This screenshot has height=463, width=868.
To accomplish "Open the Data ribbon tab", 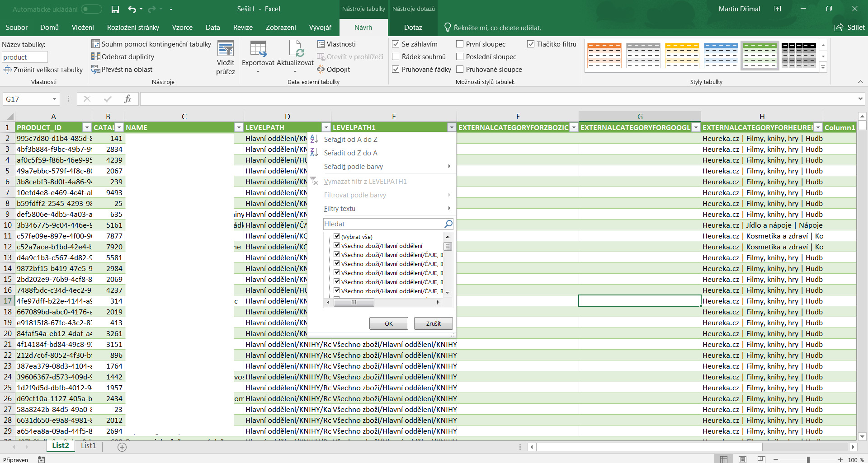I will coord(212,28).
